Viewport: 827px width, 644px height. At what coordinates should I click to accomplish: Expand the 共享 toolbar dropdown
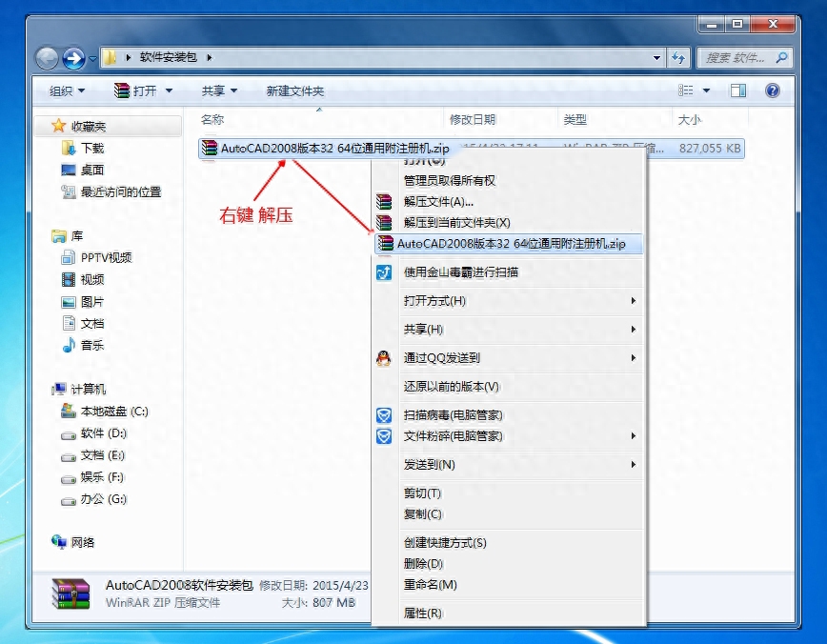(219, 91)
